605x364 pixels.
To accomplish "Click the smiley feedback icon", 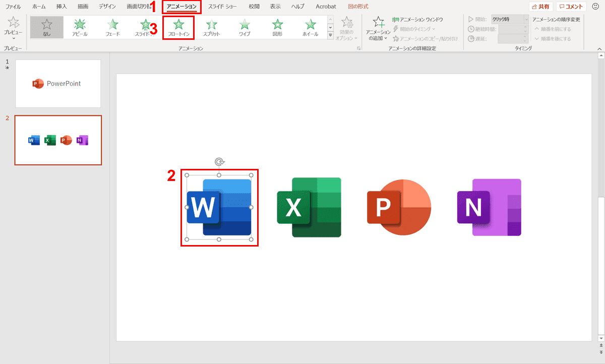I will pyautogui.click(x=595, y=7).
